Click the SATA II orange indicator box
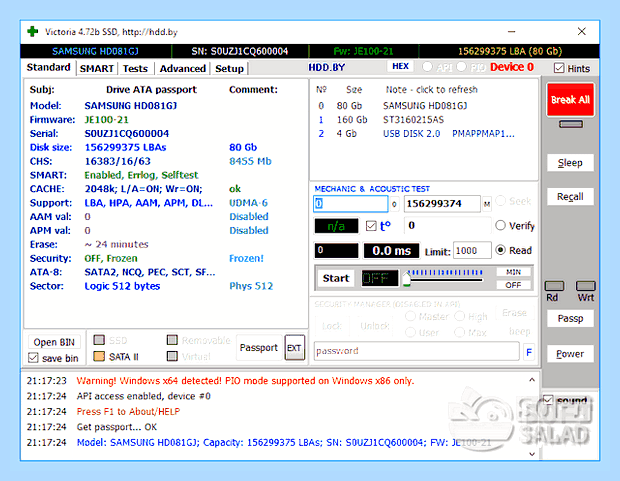The width and height of the screenshot is (620, 481). tap(99, 356)
